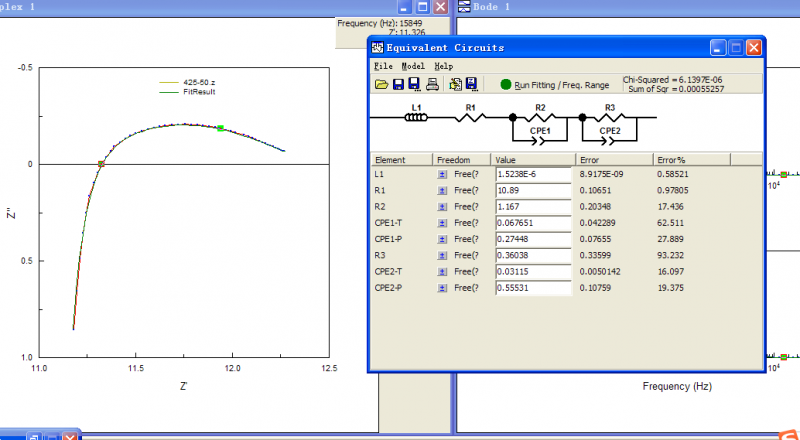This screenshot has height=440, width=800.
Task: Toggle the Freedom stepper for R2
Action: (x=443, y=206)
